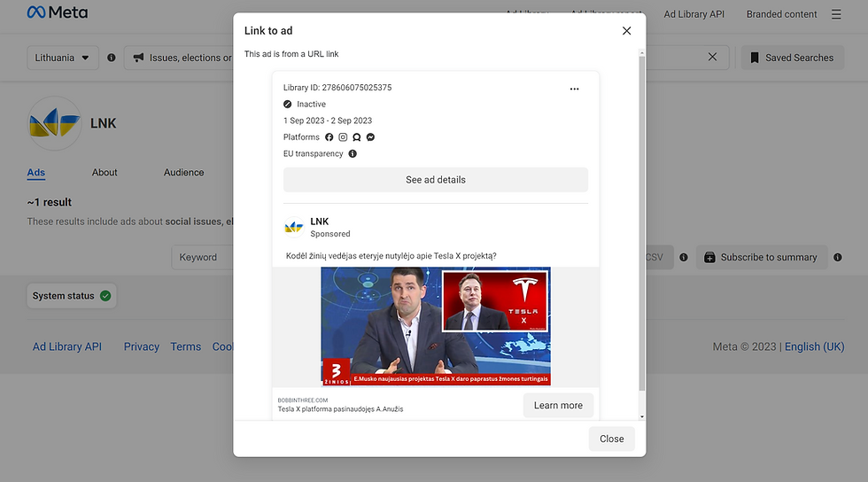Screen dimensions: 868x482
Task: Click the bobbinthree.com ad headline text
Action: 340,409
